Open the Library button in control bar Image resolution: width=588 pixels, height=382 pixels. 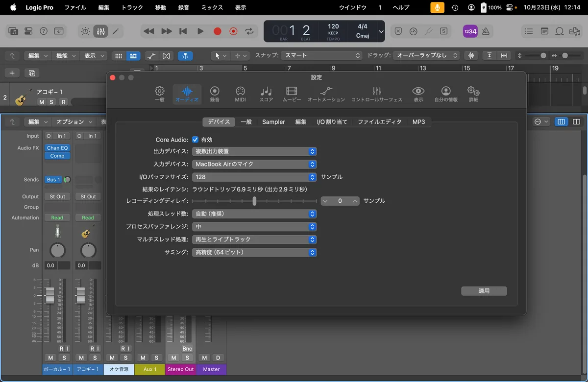click(13, 31)
